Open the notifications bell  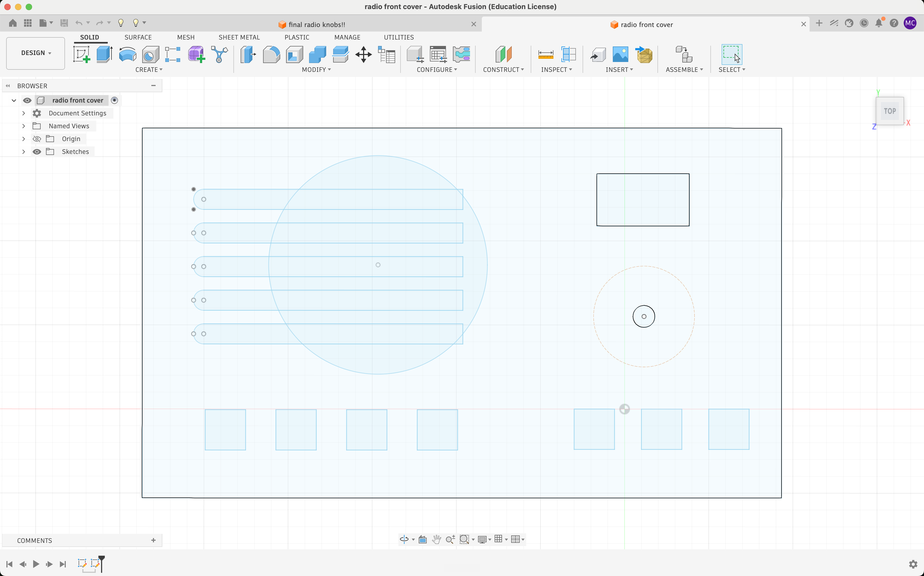pyautogui.click(x=879, y=23)
